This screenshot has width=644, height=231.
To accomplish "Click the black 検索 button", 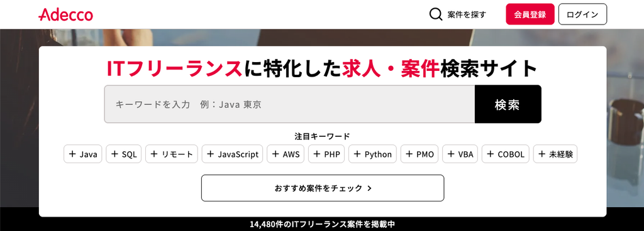I will pos(508,104).
